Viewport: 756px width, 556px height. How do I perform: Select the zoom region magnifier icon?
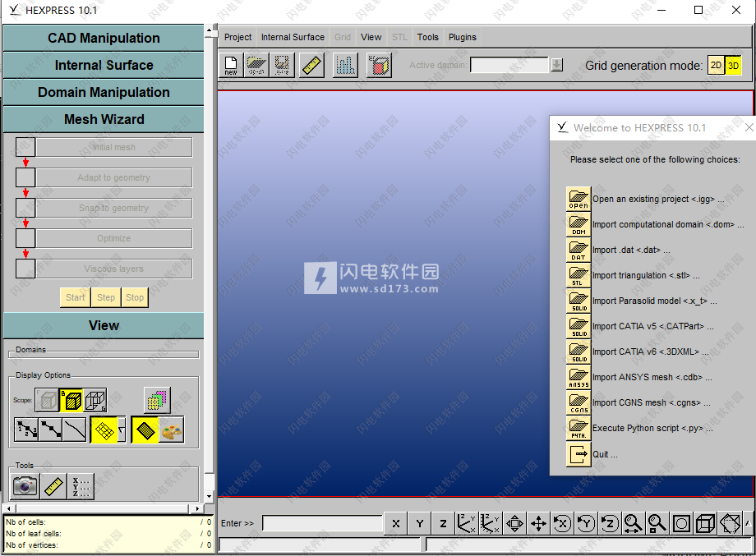[657, 523]
